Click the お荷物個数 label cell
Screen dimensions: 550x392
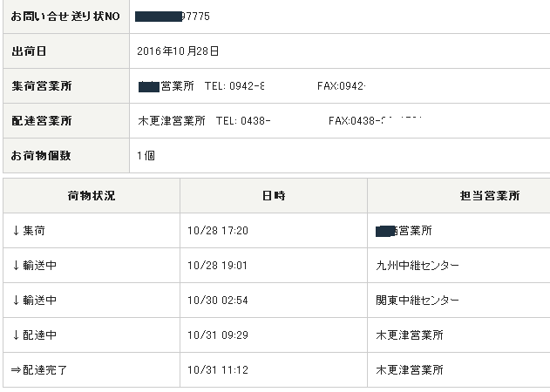[x=40, y=156]
